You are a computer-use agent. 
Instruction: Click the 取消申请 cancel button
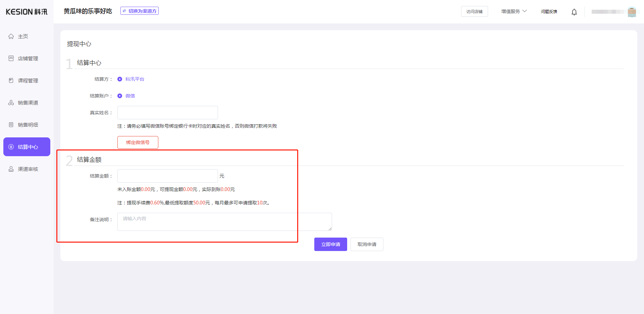(x=367, y=244)
